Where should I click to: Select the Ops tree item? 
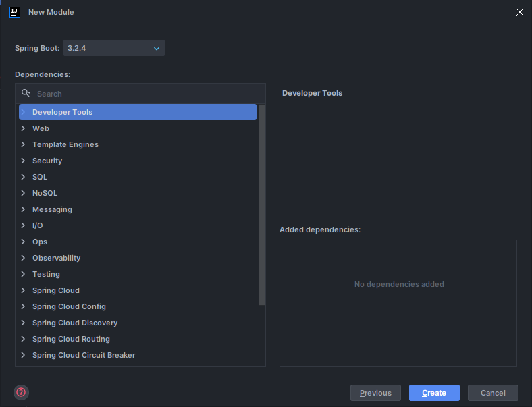[x=40, y=242]
